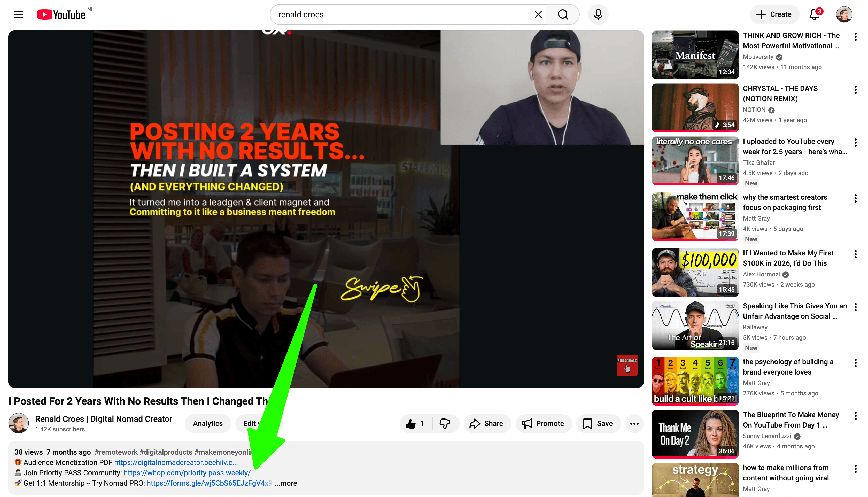Click the magnifier search button

[x=563, y=14]
